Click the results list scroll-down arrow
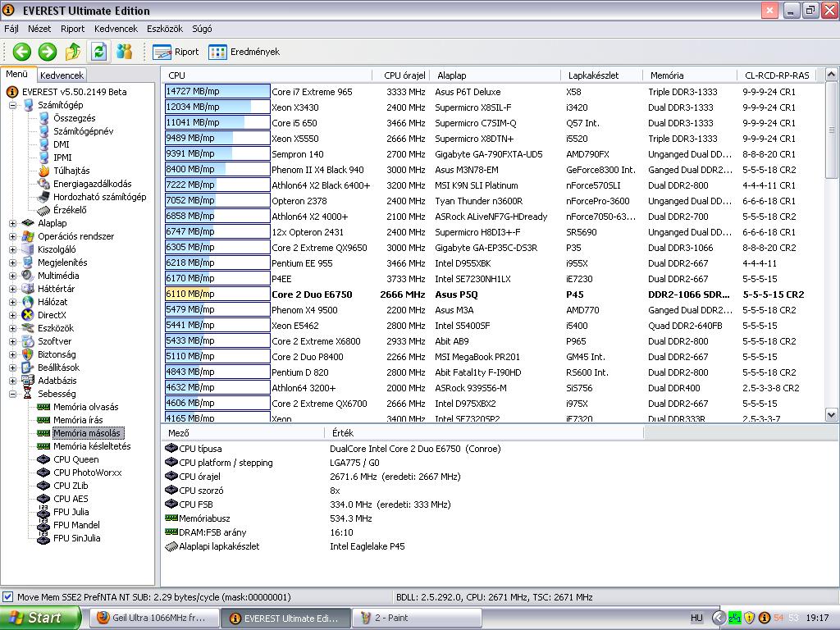Viewport: 840px width, 630px height. [x=831, y=414]
